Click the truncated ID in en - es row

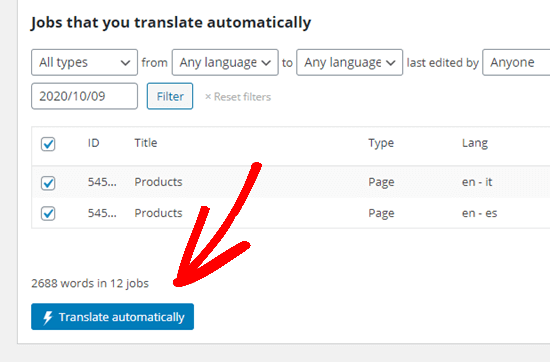coord(102,213)
